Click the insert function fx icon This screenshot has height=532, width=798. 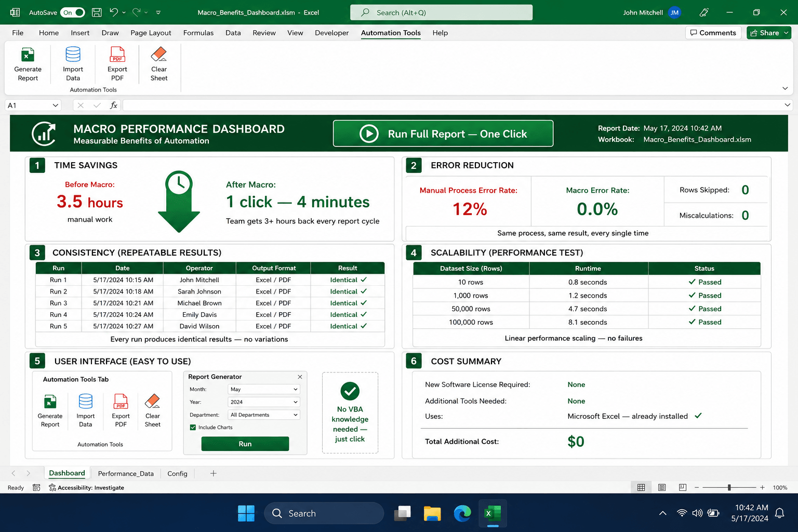coord(113,105)
